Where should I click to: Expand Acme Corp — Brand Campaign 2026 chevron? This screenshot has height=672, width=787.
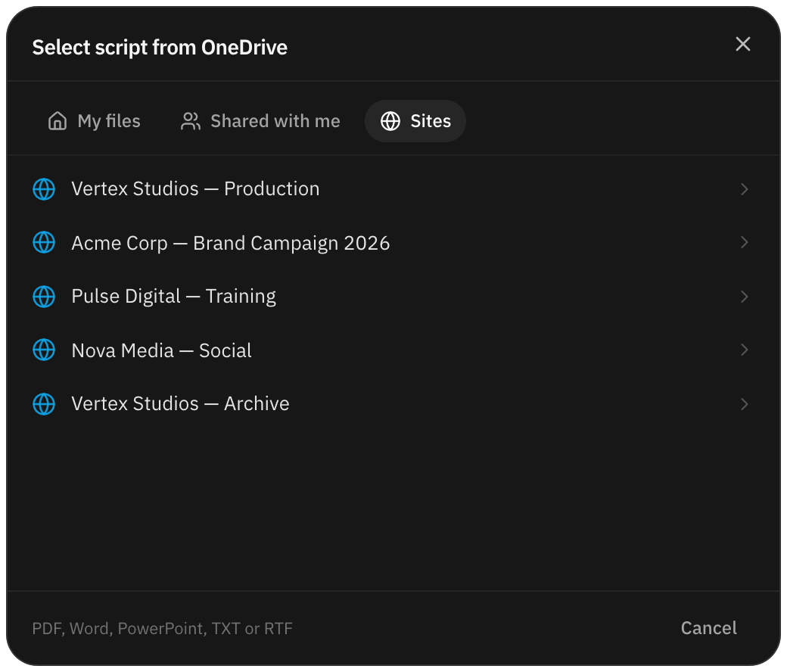(x=745, y=242)
